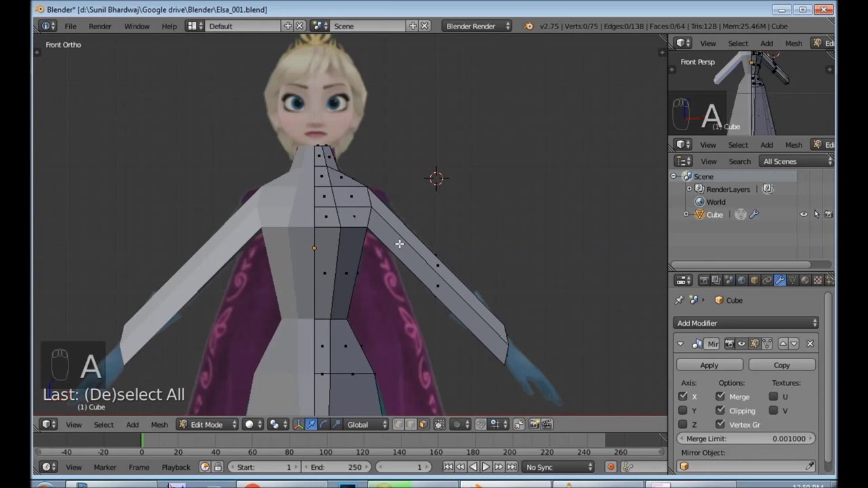Screen dimensions: 868x488
Task: Open the Modifiers wrench tab in Properties
Action: [x=780, y=280]
